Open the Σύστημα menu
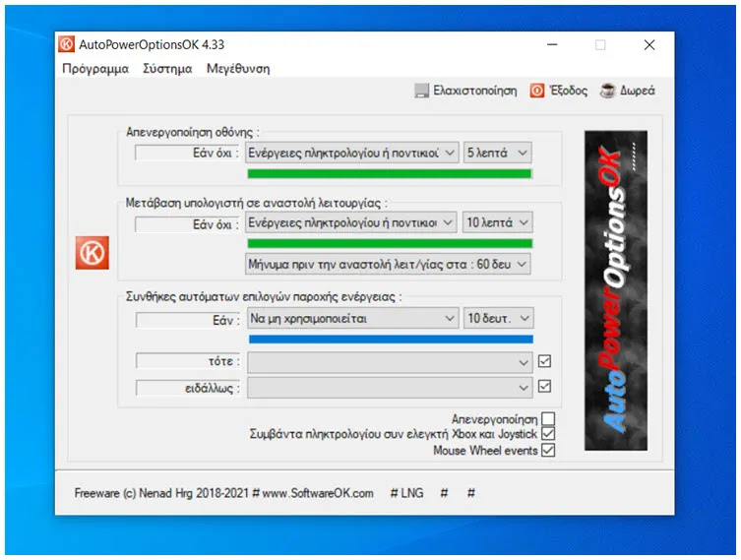Screen dimensions: 741x560 tap(167, 69)
